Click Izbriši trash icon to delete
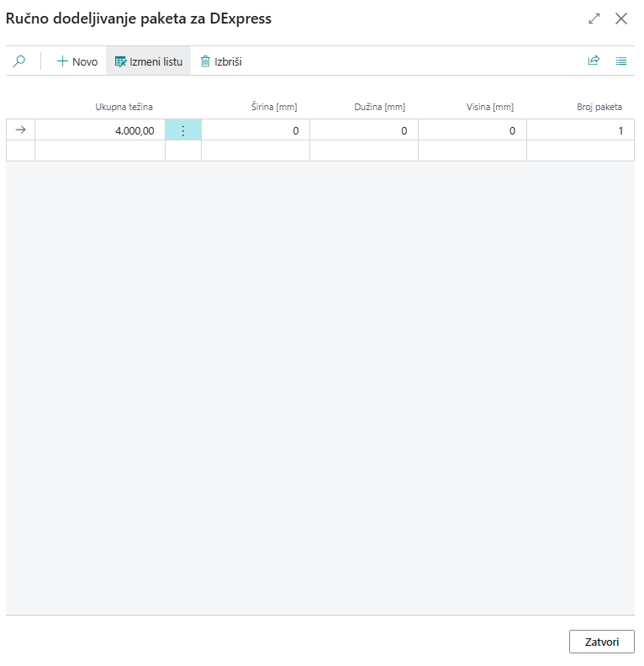Screen dimensions: 644x666 [205, 61]
